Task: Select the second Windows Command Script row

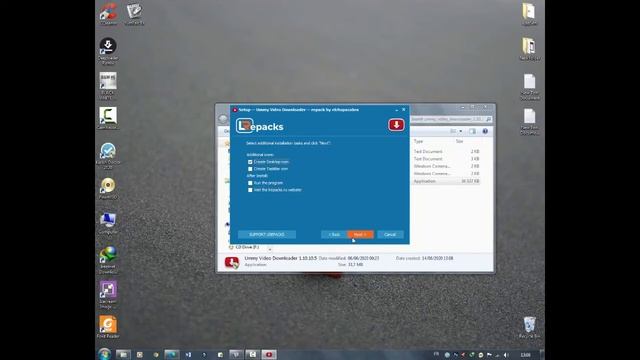Action: (x=446, y=173)
